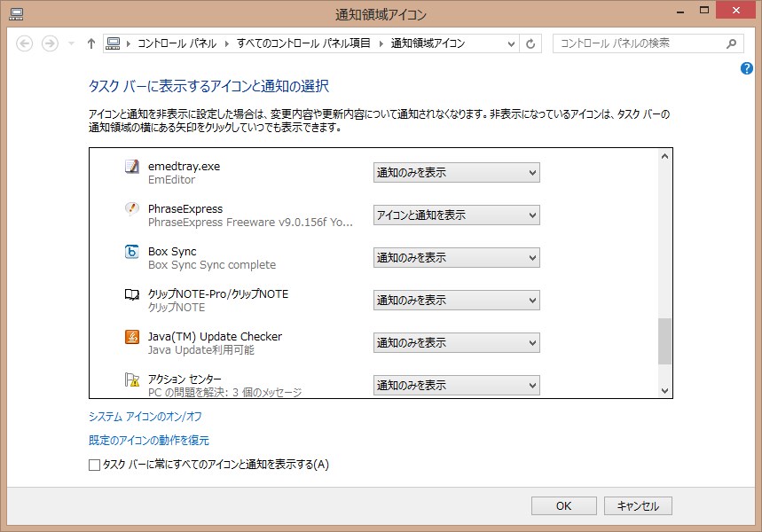Click the PC の問題を解決 message text
The width and height of the screenshot is (762, 532).
(x=224, y=393)
